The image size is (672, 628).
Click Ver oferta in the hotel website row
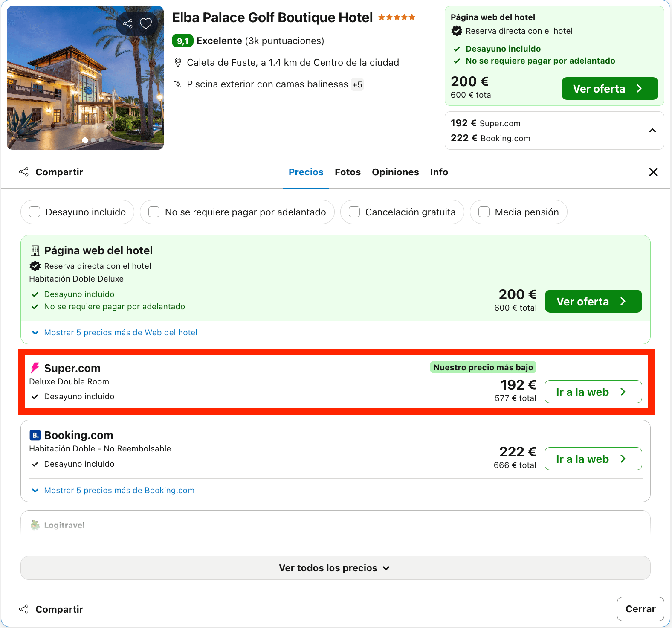coord(593,301)
